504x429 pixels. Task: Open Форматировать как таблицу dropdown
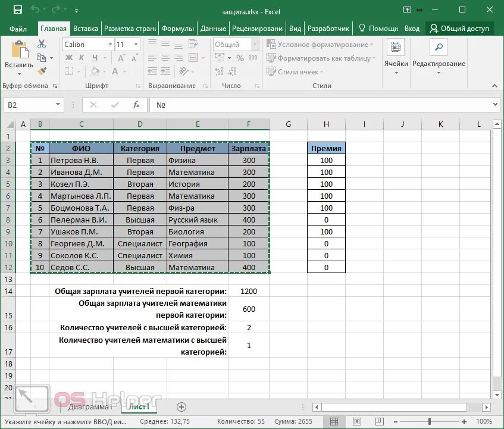321,58
